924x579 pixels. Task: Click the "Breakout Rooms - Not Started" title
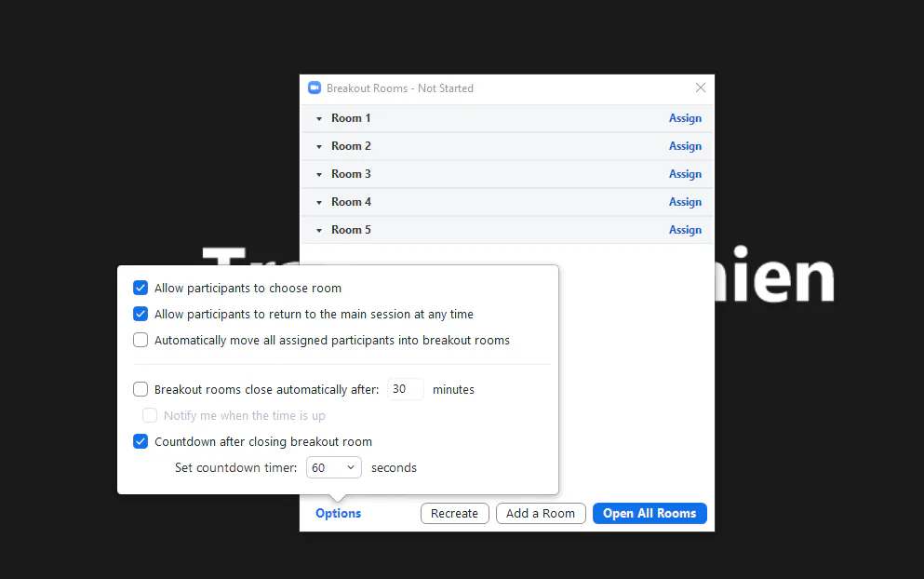click(399, 88)
